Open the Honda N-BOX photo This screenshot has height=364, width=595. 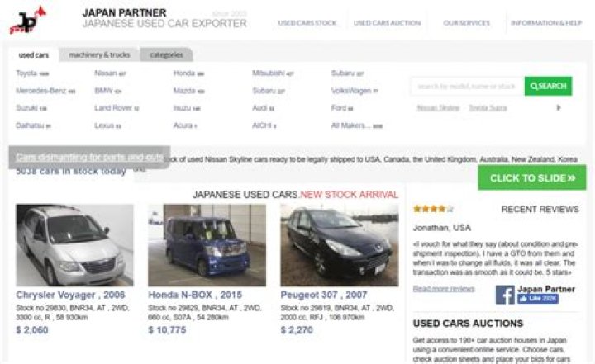coord(207,245)
